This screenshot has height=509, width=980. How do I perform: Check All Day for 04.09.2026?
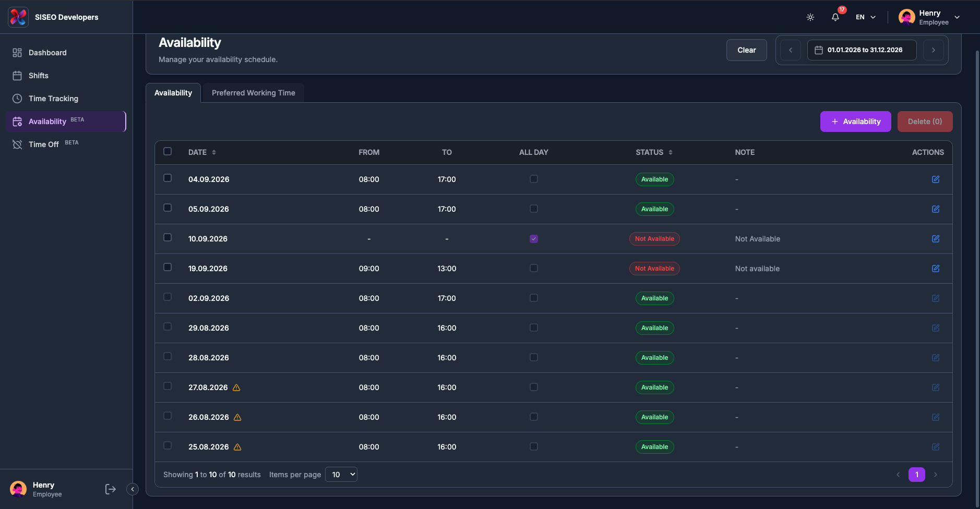click(x=534, y=179)
